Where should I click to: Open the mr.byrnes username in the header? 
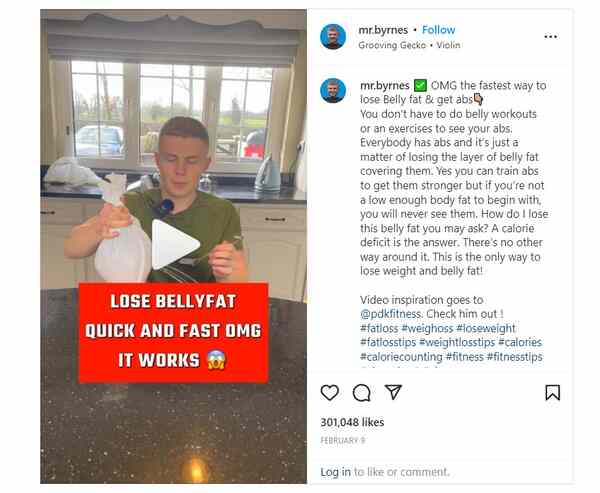(x=383, y=30)
